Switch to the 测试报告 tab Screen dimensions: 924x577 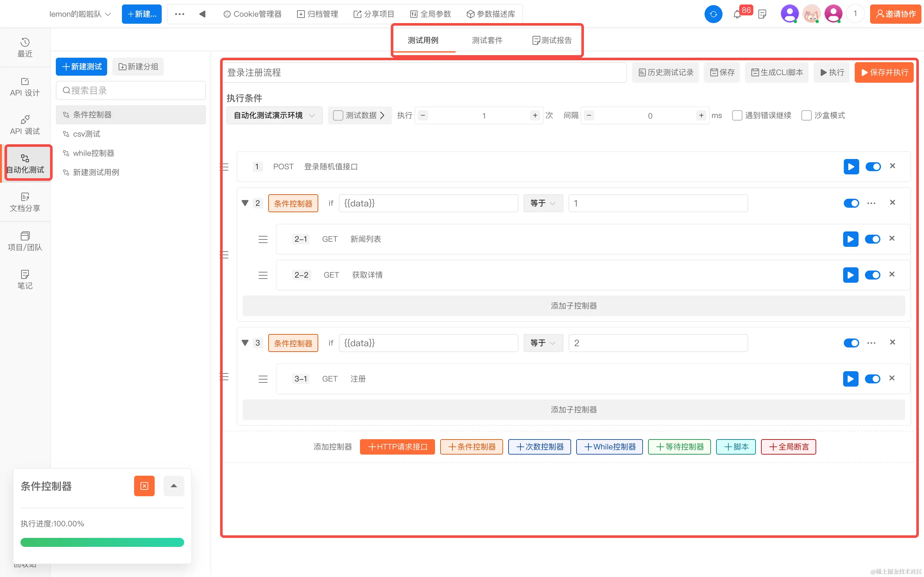tap(552, 40)
